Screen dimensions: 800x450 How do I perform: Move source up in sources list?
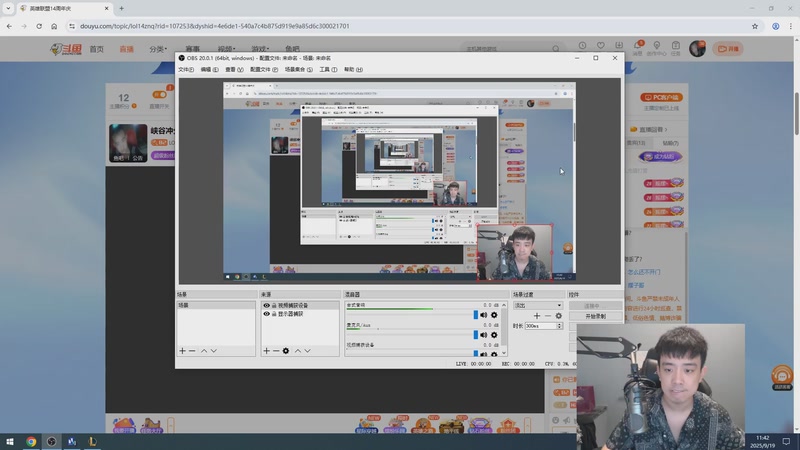coord(297,351)
